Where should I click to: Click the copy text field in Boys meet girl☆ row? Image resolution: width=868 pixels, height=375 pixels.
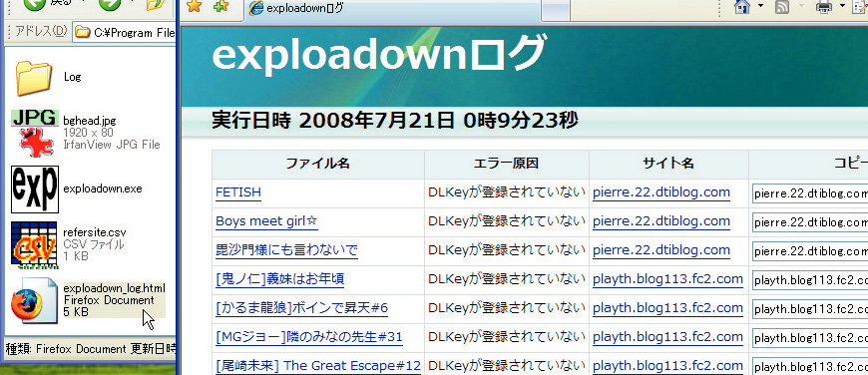(x=810, y=222)
